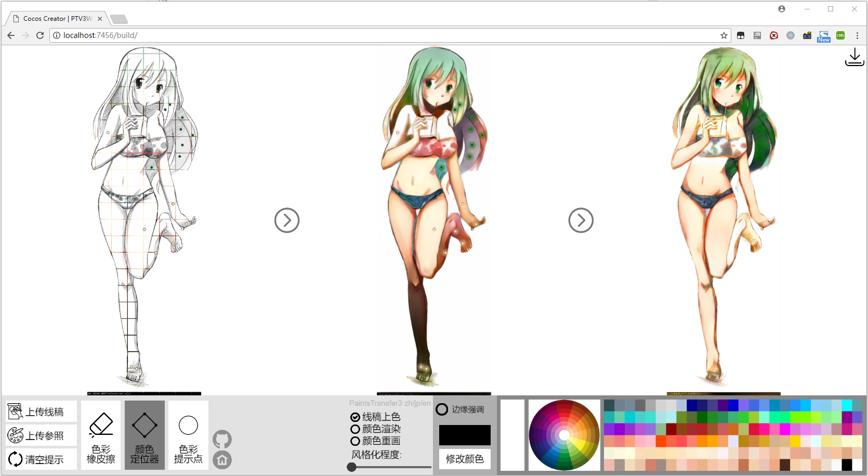The height and width of the screenshot is (476, 868).
Task: Click the upload sketch button 上传线稿
Action: (42, 411)
